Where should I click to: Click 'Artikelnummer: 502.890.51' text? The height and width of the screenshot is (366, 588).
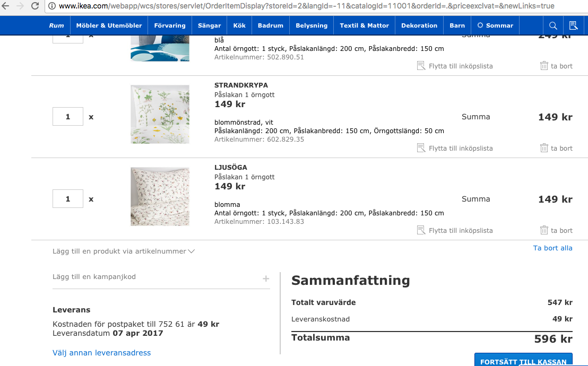(x=259, y=57)
